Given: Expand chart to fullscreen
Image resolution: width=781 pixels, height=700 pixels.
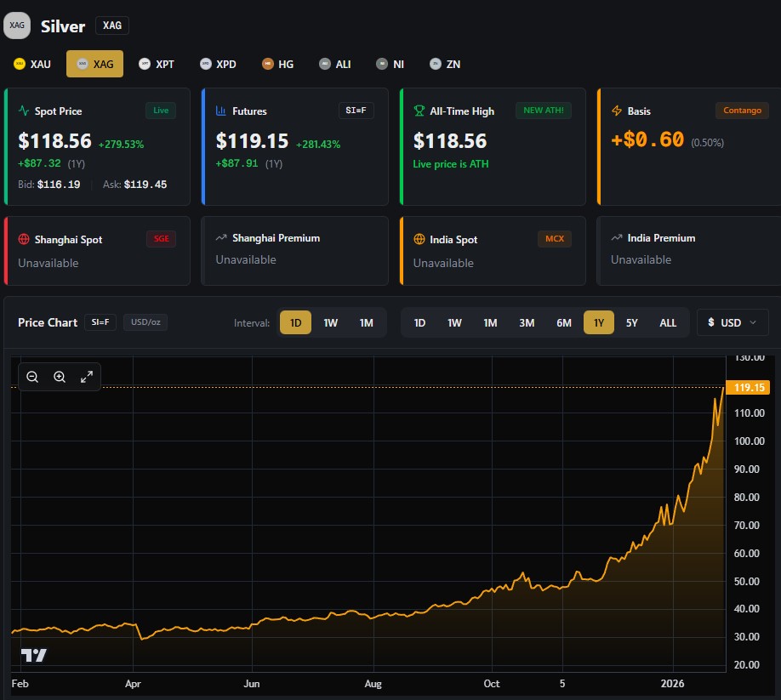Looking at the screenshot, I should tap(87, 377).
